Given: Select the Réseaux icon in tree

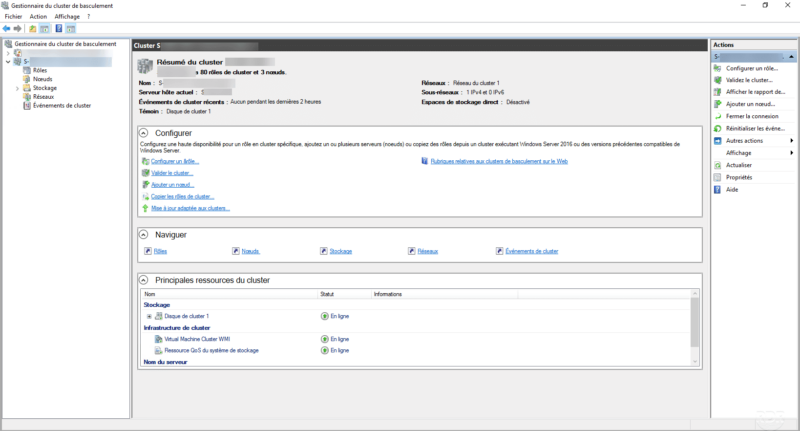Looking at the screenshot, I should [x=27, y=96].
